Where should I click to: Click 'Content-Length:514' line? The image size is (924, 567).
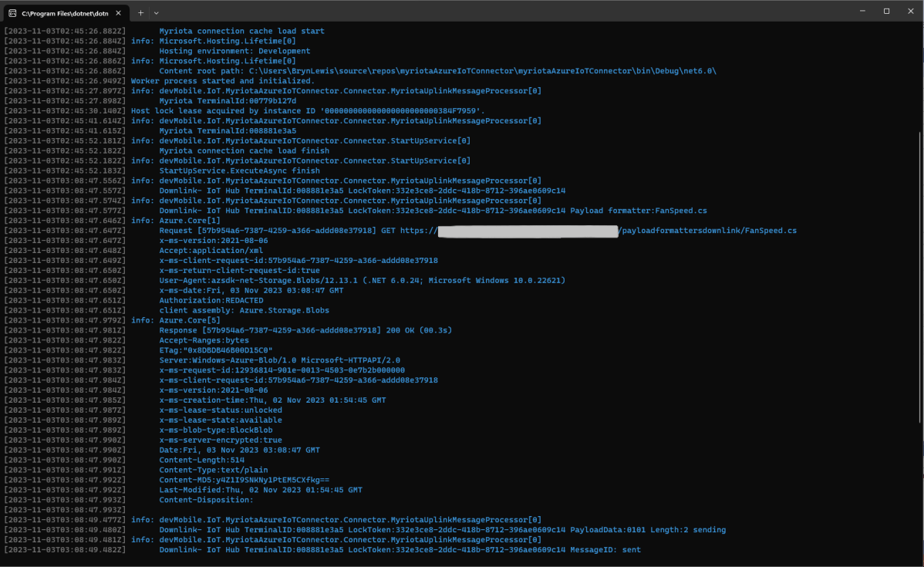point(201,461)
